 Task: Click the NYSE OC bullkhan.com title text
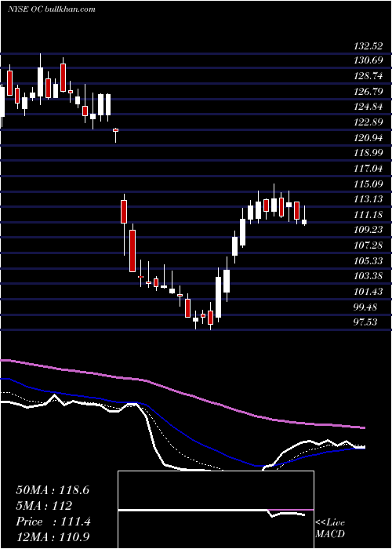[51, 9]
